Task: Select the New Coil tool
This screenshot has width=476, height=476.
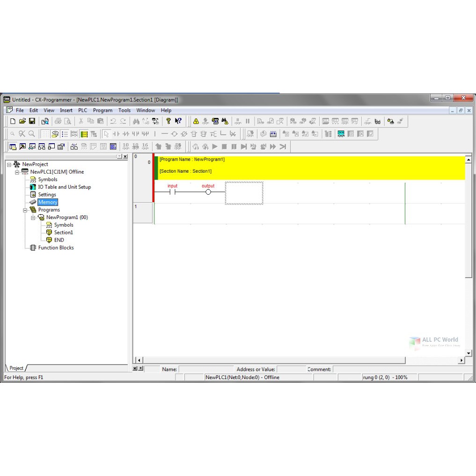Action: pos(174,134)
